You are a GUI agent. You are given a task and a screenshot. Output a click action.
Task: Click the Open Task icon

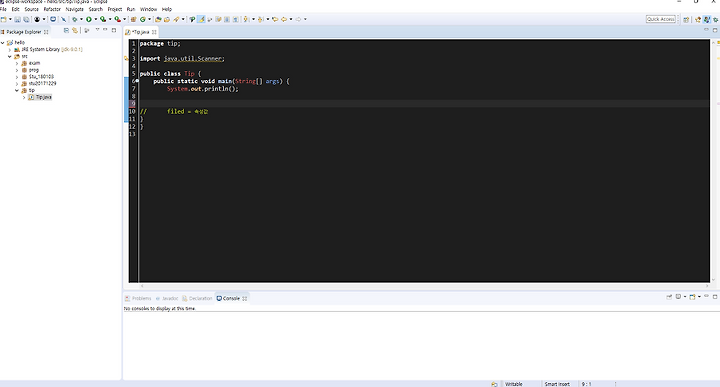click(x=167, y=19)
